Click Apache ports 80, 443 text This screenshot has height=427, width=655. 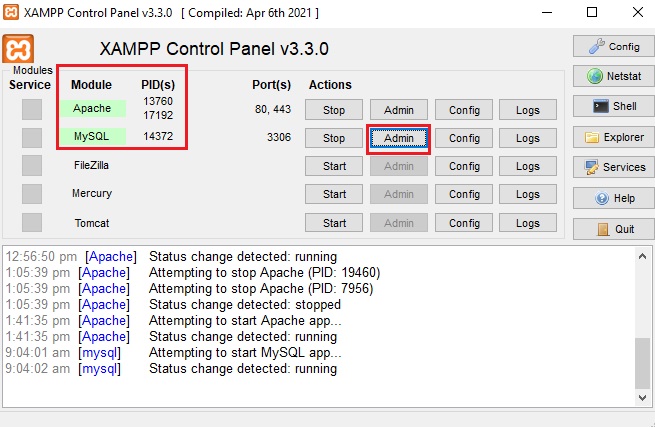[273, 109]
